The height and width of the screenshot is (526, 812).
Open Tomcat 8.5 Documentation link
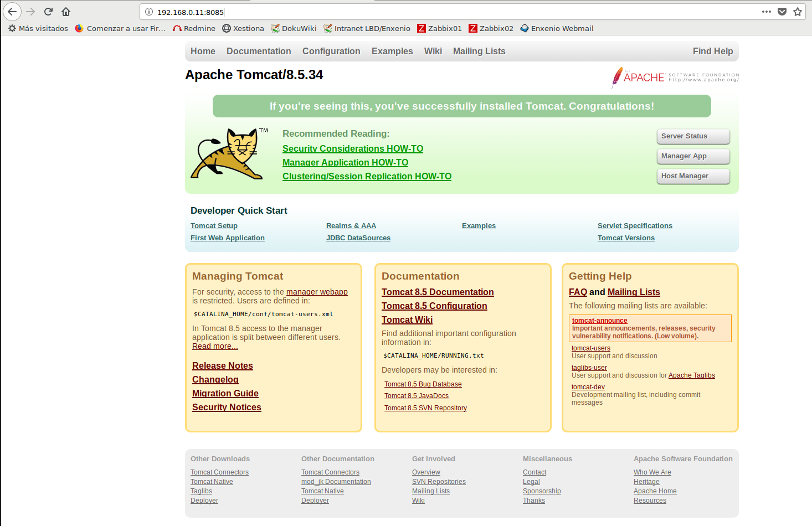[438, 292]
